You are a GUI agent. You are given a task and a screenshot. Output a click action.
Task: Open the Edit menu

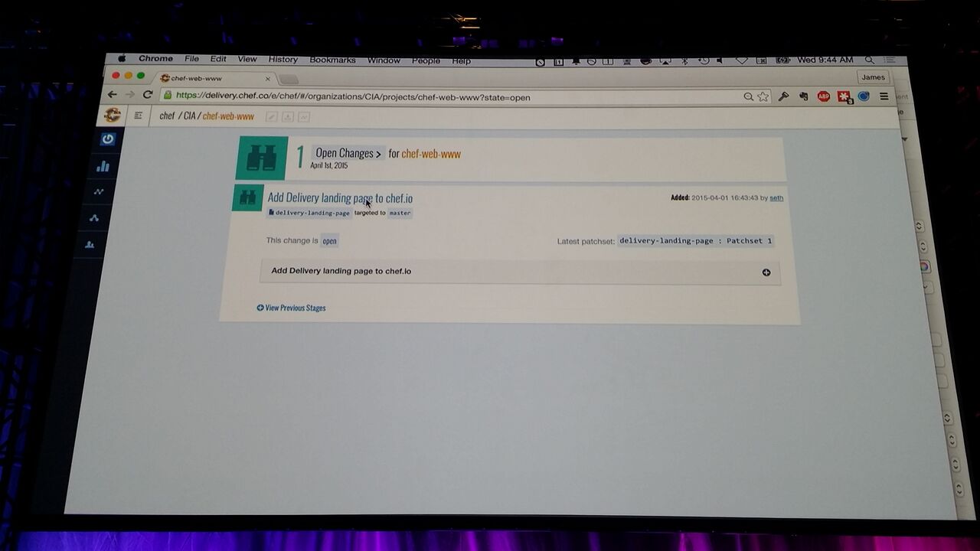tap(218, 59)
